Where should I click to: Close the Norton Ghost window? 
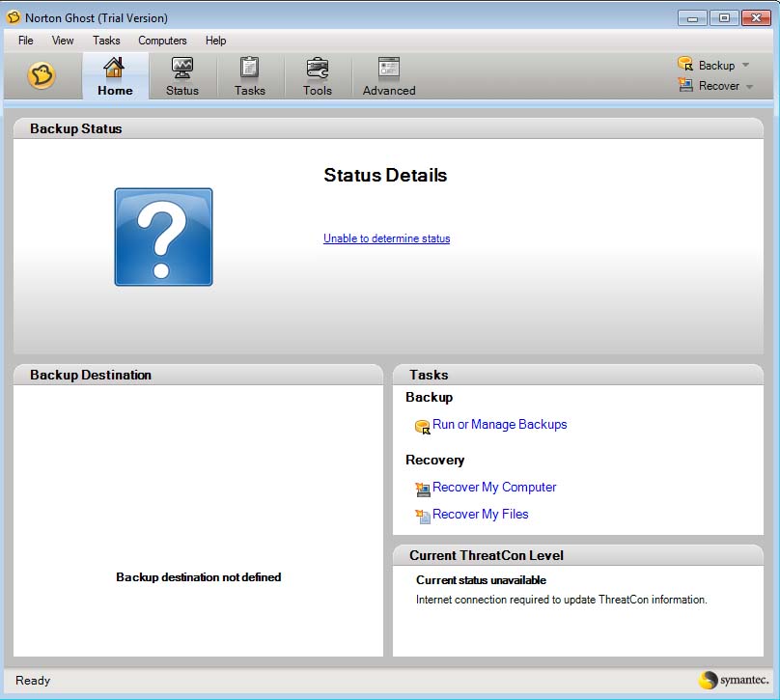[756, 18]
